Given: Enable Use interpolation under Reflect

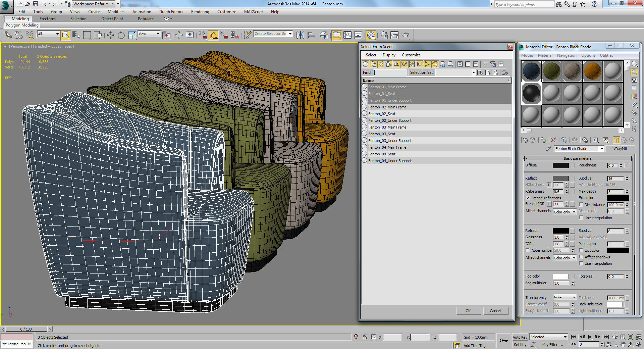Looking at the screenshot, I should click(x=581, y=218).
